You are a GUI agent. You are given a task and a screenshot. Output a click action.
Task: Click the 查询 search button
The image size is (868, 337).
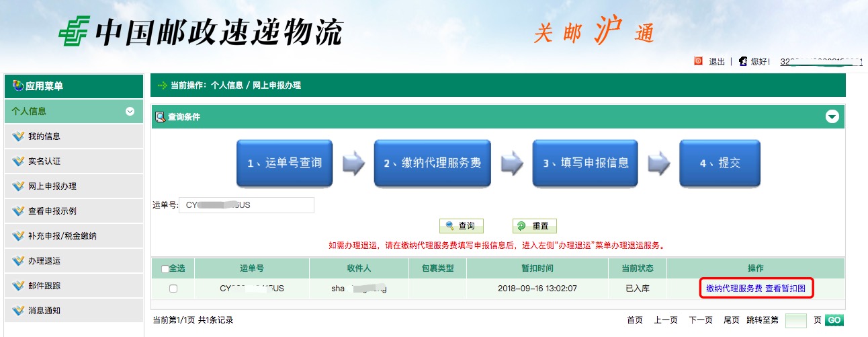click(x=461, y=226)
